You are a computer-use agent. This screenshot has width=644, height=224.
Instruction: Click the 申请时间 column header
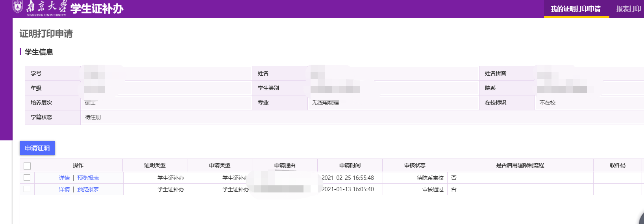350,166
